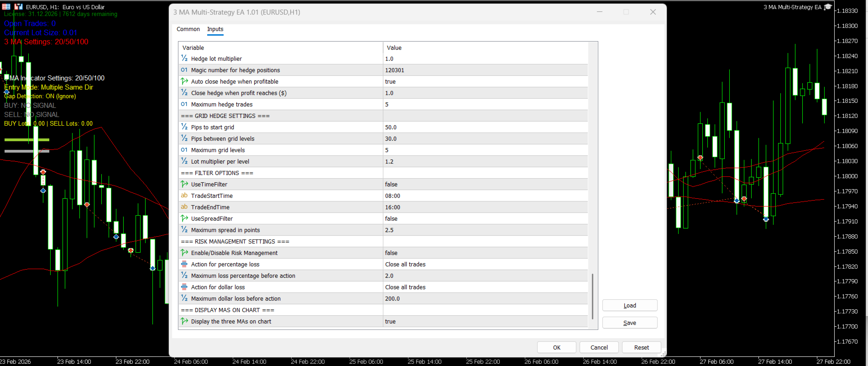Edit the TradeStartTime value 08:00
The width and height of the screenshot is (868, 366).
(486, 196)
